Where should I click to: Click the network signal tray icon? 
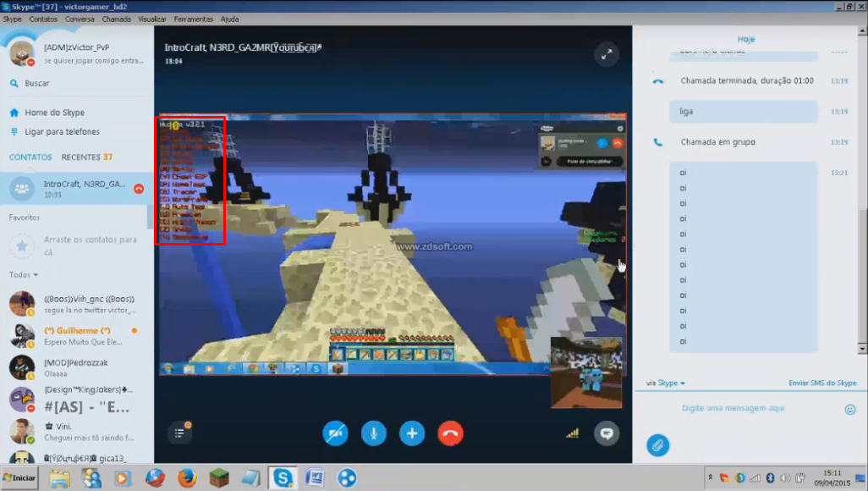pyautogui.click(x=755, y=477)
